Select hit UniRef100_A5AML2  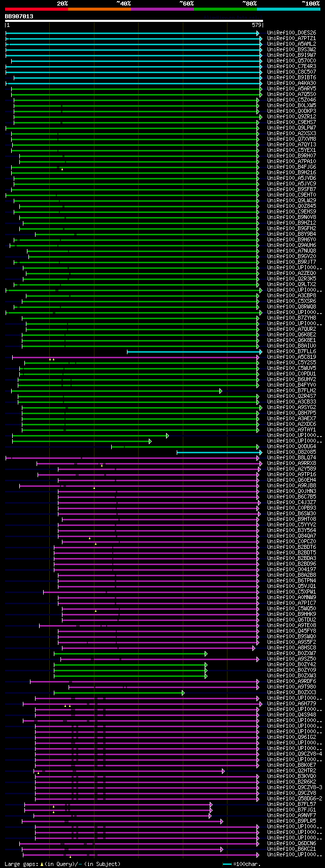[x=291, y=44]
